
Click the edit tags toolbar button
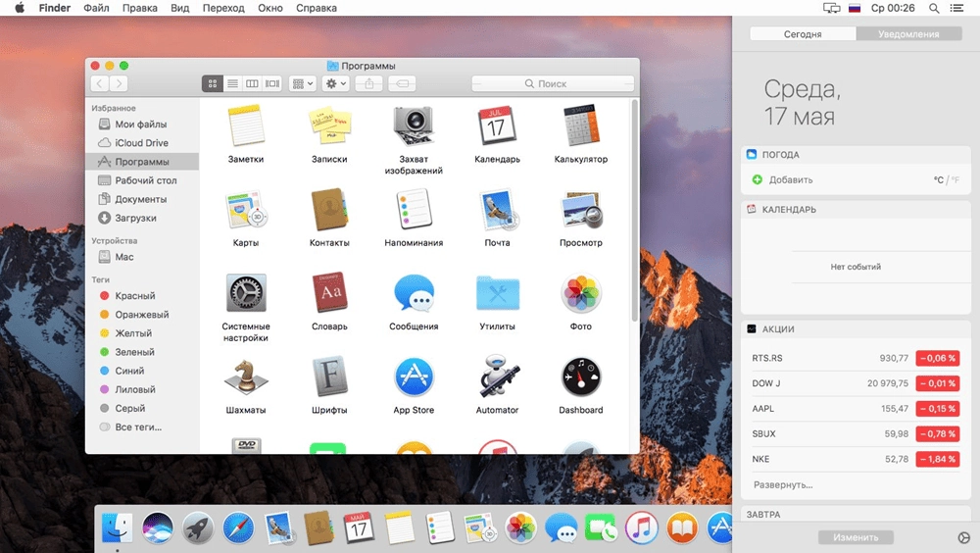(x=402, y=83)
